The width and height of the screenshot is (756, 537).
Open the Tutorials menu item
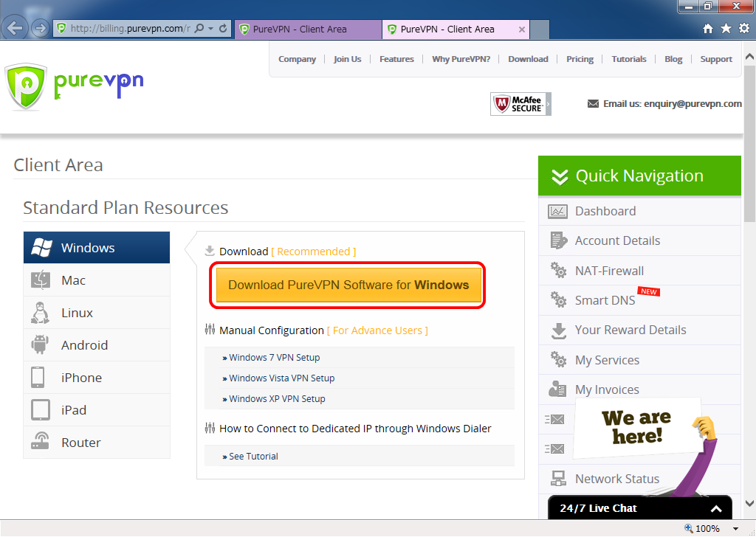point(629,59)
